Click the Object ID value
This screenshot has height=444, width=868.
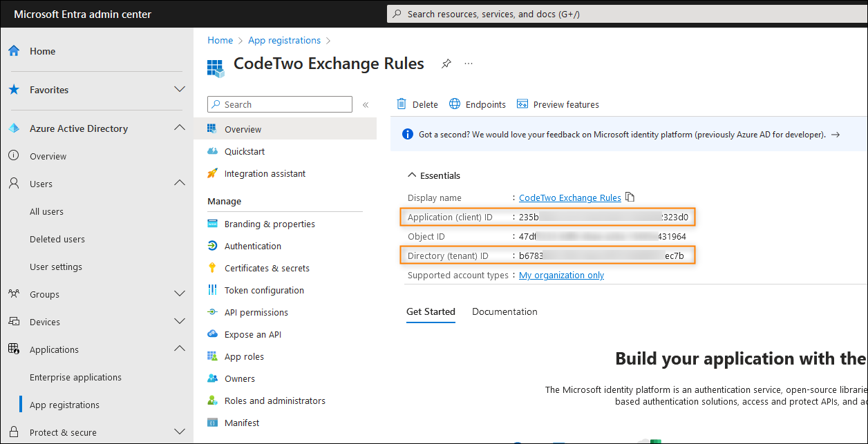click(603, 236)
